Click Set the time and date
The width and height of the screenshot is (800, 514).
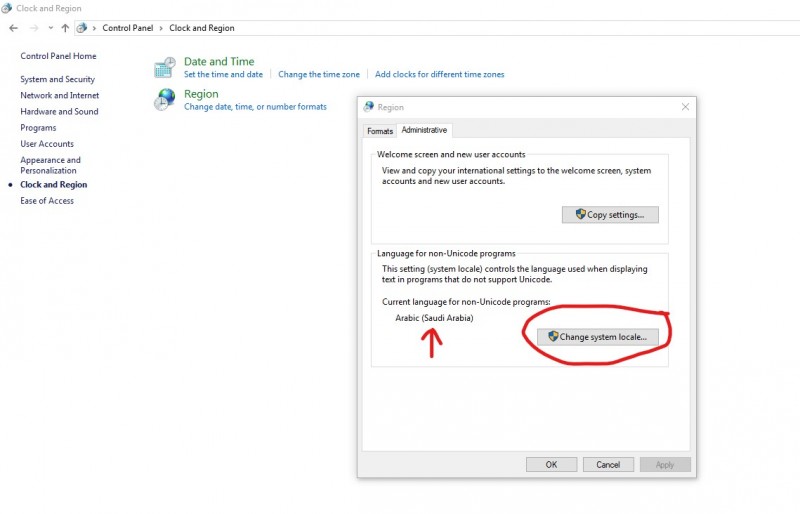[223, 75]
